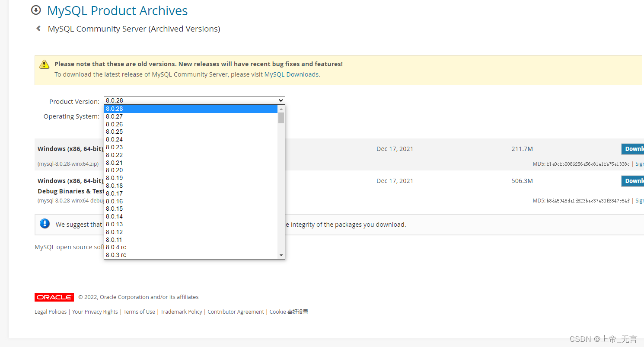This screenshot has height=347, width=644.
Task: Select the 8.0.3 rc version
Action: [191, 255]
